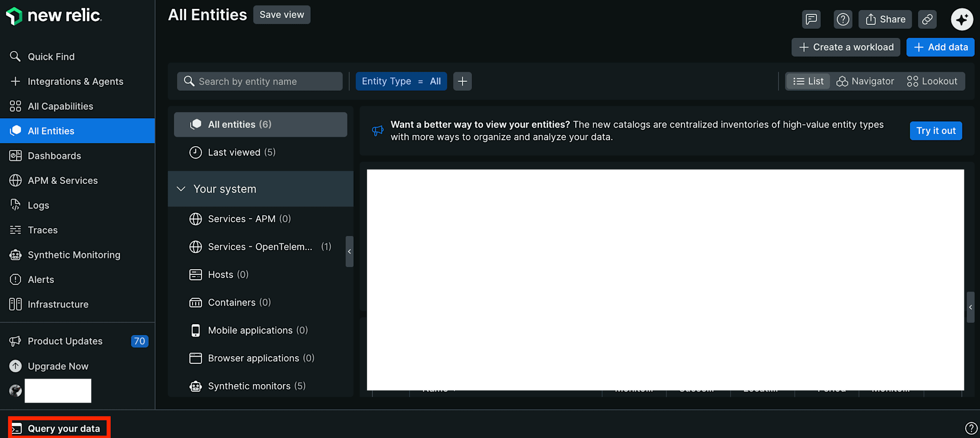Open Alerts icon in sidebar

point(15,280)
